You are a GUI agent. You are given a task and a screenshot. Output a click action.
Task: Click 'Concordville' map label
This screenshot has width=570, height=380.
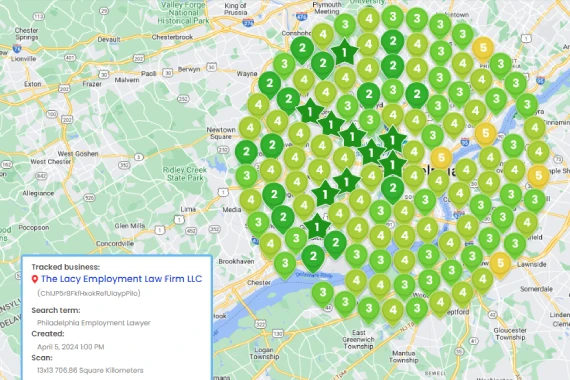pyautogui.click(x=115, y=243)
